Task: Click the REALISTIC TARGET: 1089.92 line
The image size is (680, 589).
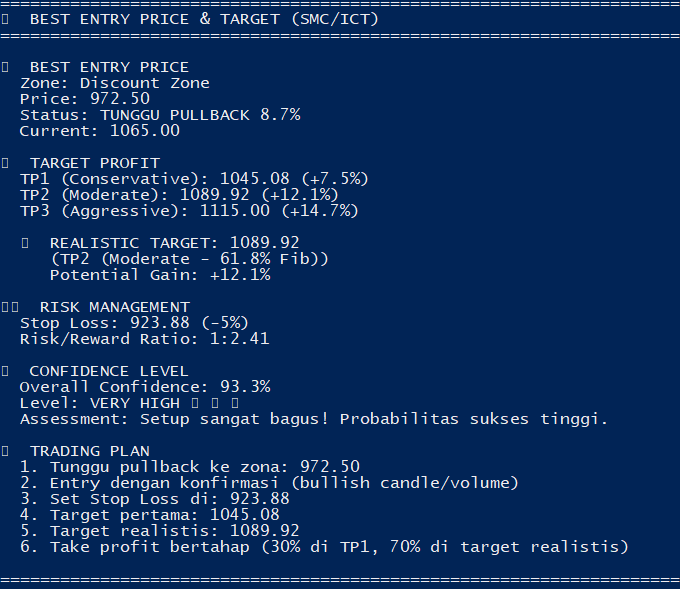Action: click(x=174, y=243)
